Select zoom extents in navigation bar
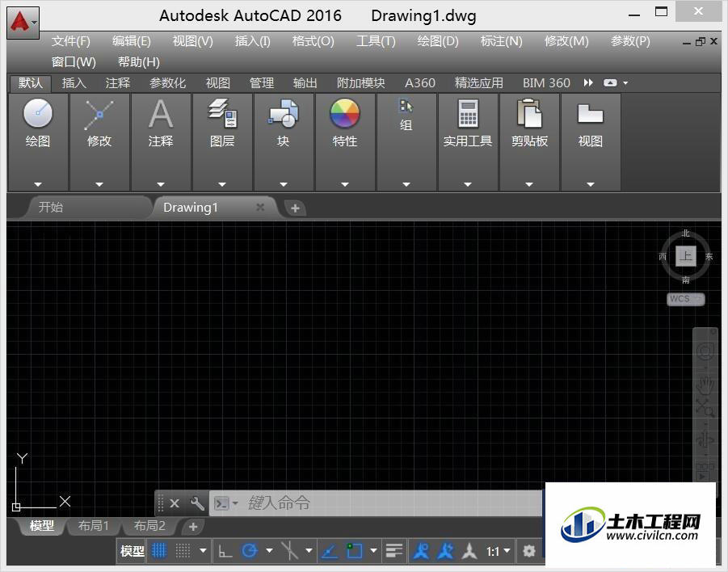728x572 pixels. click(705, 408)
